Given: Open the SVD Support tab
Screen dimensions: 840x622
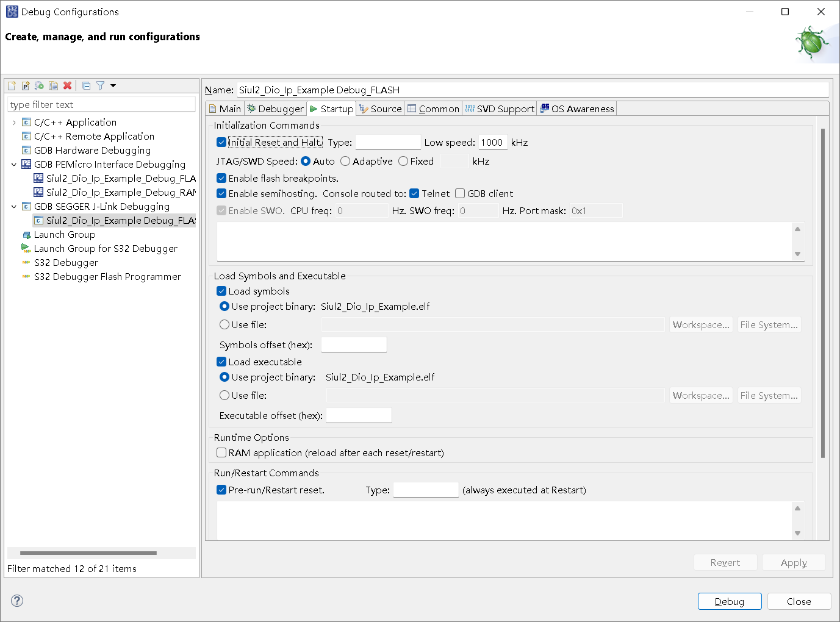Looking at the screenshot, I should 499,109.
